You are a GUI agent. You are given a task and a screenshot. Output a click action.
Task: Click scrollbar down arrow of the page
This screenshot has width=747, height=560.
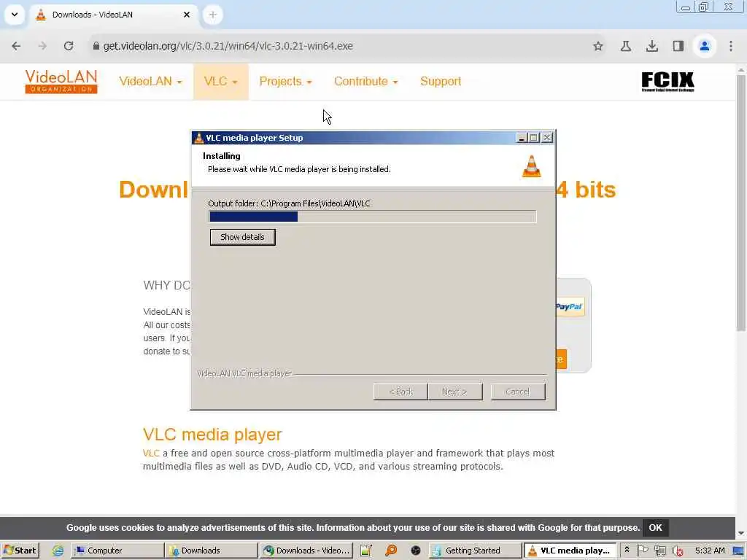point(741,533)
